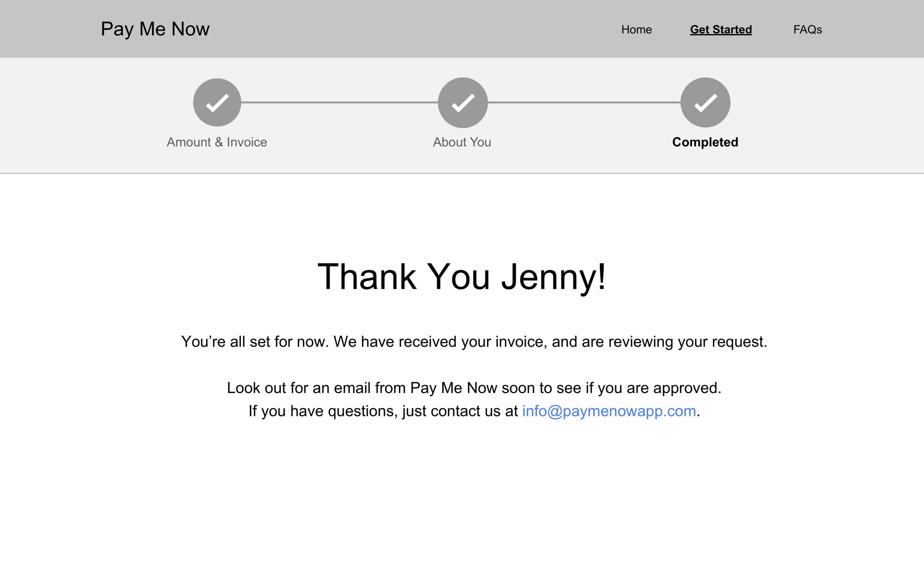The image size is (924, 578).
Task: Click the About You step label
Action: [x=462, y=142]
